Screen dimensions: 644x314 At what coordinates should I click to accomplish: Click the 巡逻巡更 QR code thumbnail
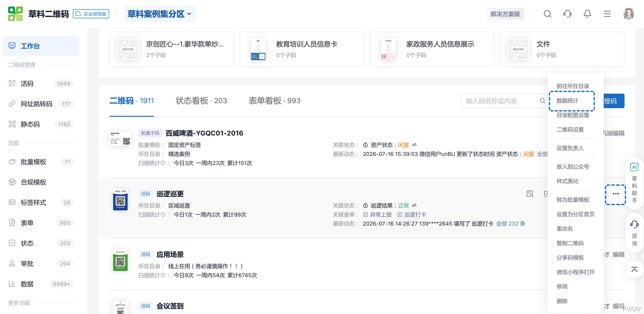coord(120,200)
